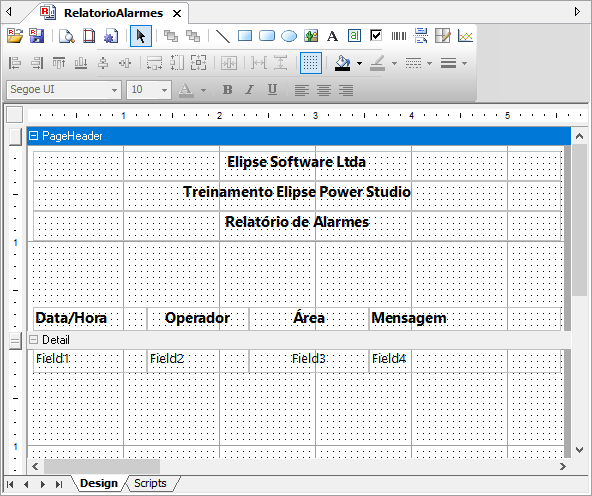Screen dimensions: 592x496
Task: Select the Picture insert tool
Action: coord(311,36)
